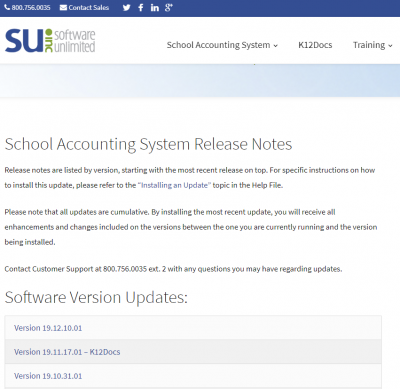
Task: Expand the School Accounting System menu
Action: (x=222, y=45)
